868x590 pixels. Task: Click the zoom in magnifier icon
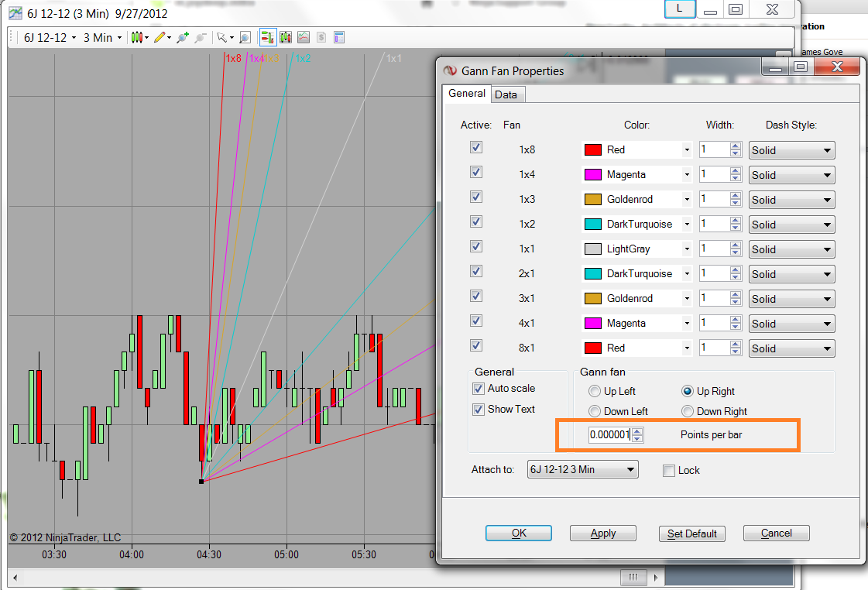pyautogui.click(x=182, y=38)
